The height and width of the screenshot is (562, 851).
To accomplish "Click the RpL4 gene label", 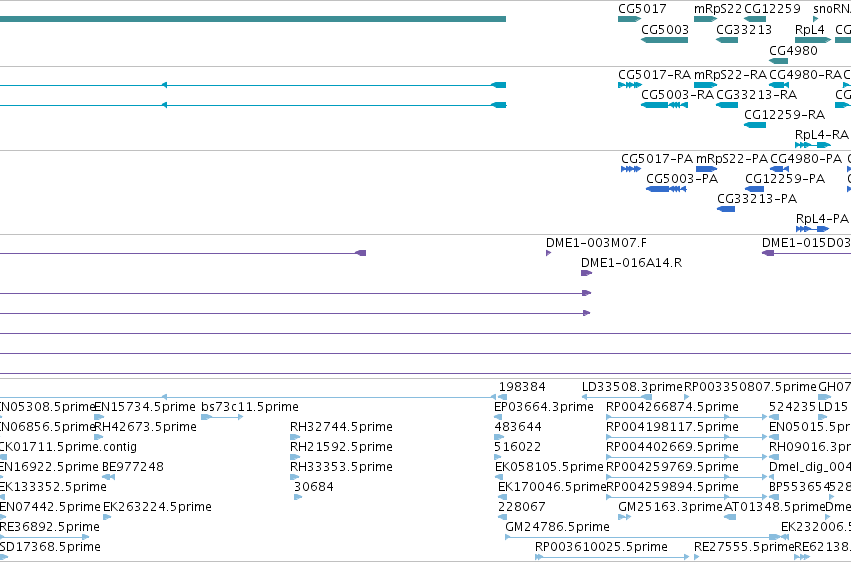I will 809,29.
